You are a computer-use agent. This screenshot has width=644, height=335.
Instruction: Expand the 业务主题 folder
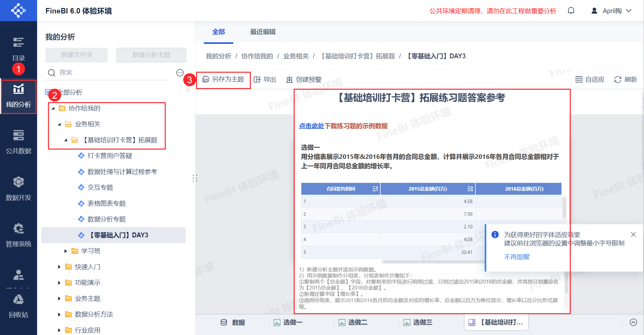pyautogui.click(x=60, y=298)
